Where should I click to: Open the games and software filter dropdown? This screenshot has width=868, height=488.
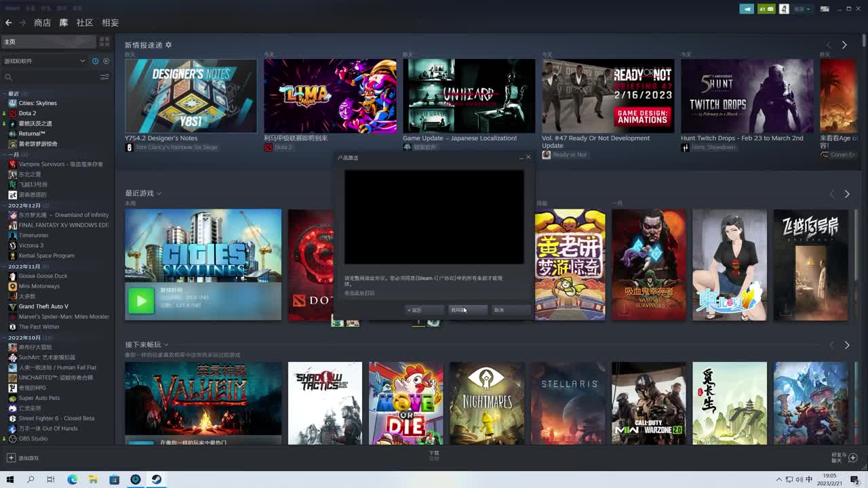pyautogui.click(x=45, y=61)
